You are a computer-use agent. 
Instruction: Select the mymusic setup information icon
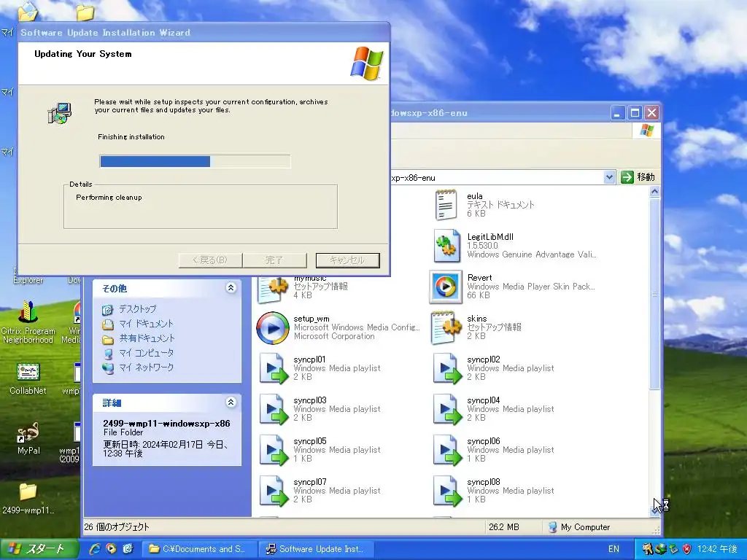(273, 289)
